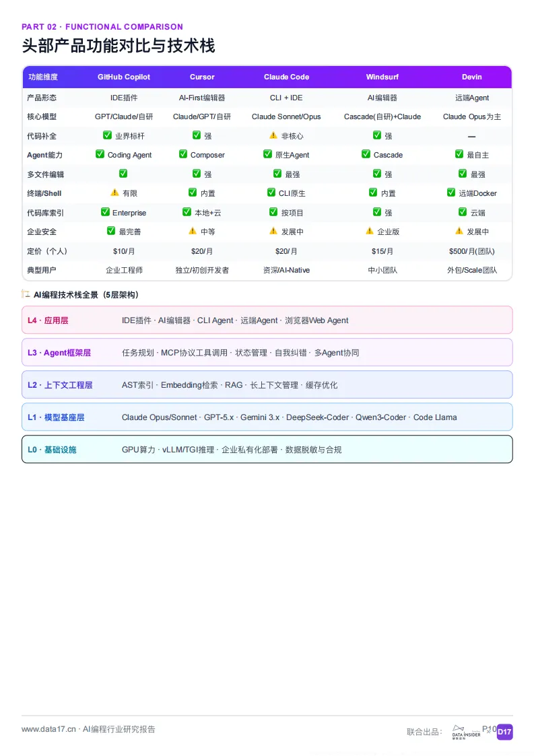534x756 pixels.
Task: Click the 外包/Scale团队 cell
Action: click(x=472, y=270)
